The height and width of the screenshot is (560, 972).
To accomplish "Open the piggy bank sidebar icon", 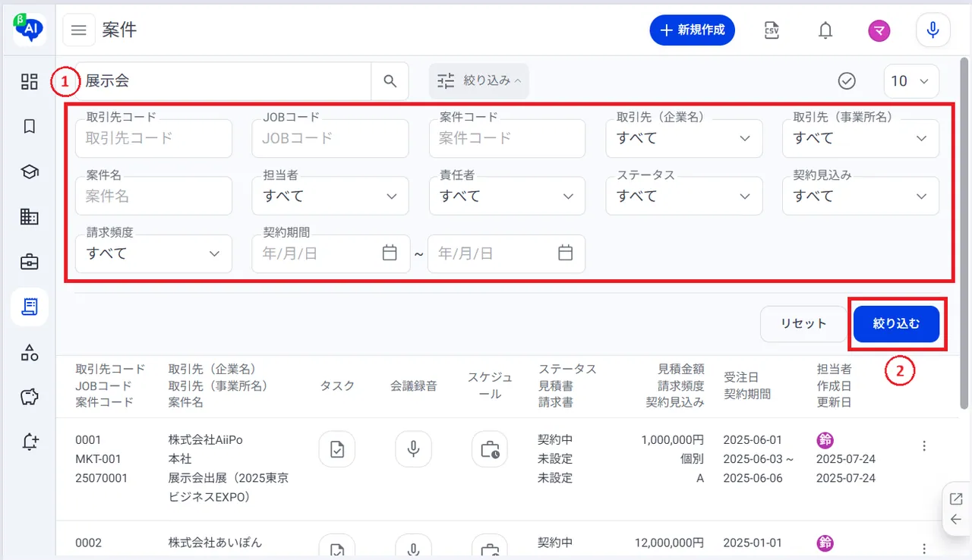I will [30, 397].
